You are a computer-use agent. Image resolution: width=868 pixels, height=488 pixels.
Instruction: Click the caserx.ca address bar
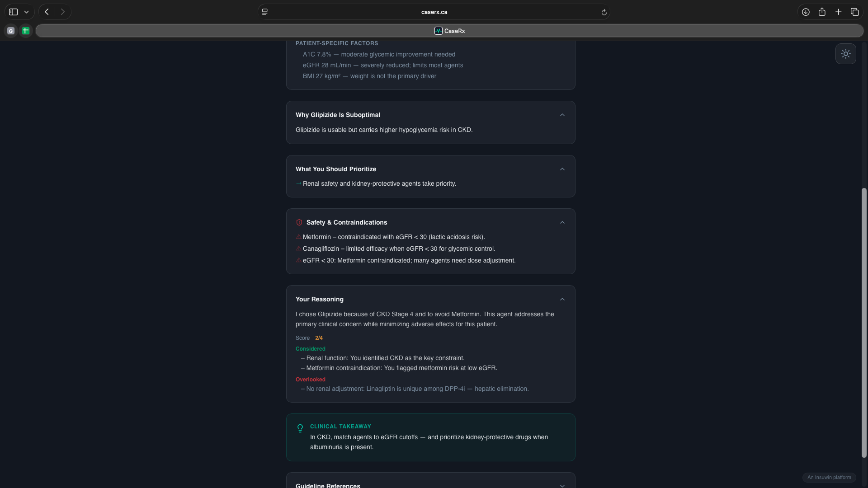coord(434,12)
